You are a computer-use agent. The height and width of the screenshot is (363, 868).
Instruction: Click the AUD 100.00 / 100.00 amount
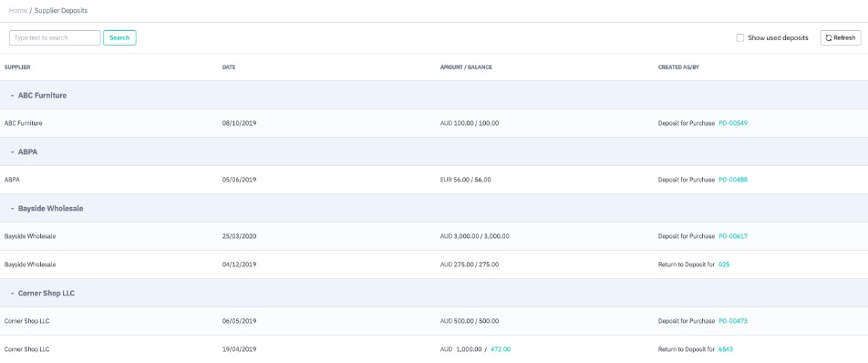(x=470, y=123)
